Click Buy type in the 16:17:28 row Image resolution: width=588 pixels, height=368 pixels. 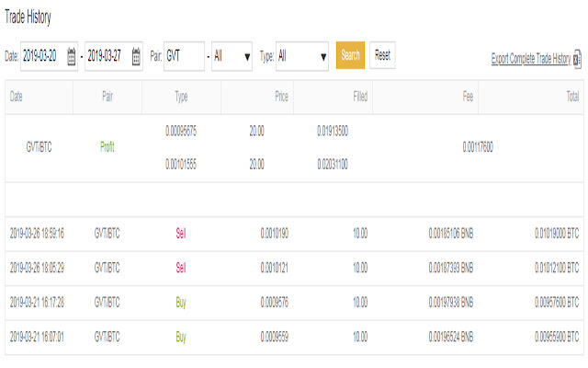pyautogui.click(x=181, y=303)
